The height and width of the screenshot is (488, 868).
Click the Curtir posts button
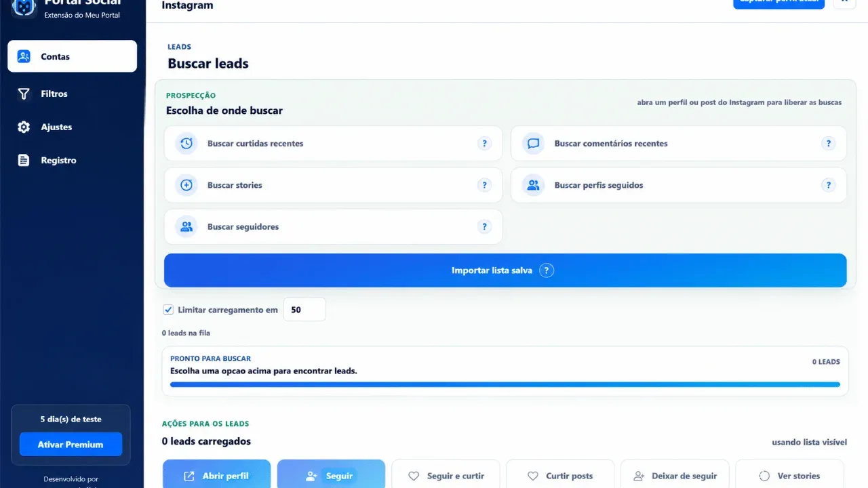pos(560,476)
